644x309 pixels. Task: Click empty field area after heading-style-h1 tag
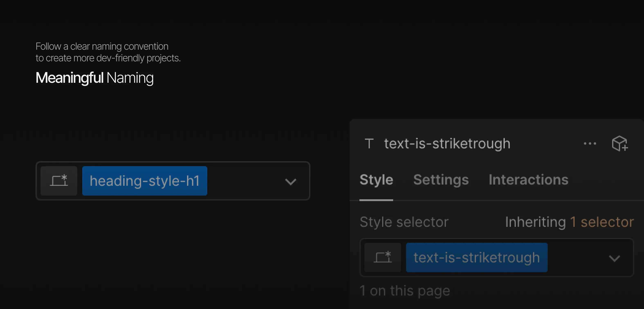pos(245,181)
